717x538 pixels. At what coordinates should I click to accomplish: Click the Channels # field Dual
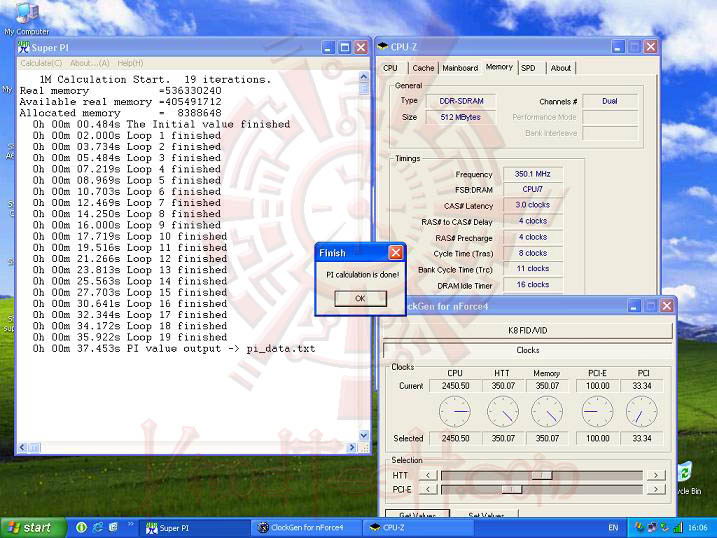pos(610,101)
